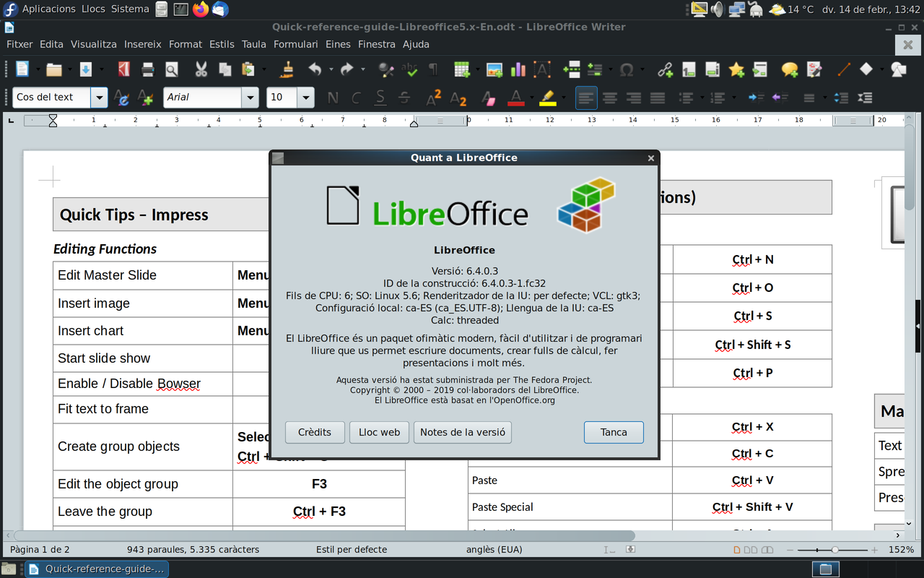
Task: Click the Insert Text Box icon
Action: (542, 69)
